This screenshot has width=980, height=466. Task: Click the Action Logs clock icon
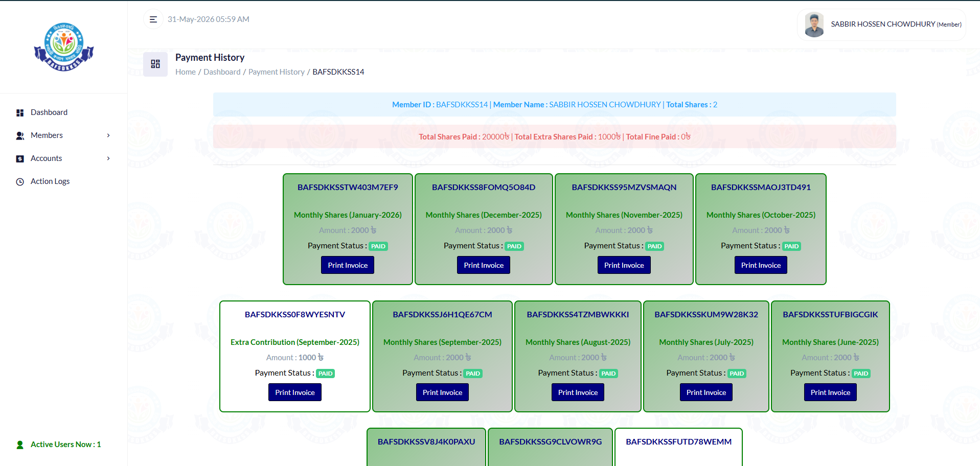pos(20,182)
